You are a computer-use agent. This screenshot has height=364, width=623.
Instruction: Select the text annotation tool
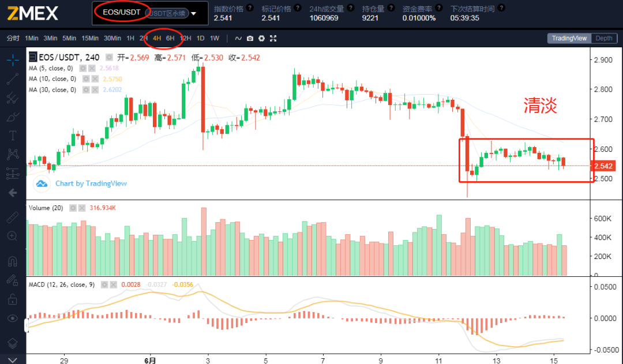click(12, 136)
